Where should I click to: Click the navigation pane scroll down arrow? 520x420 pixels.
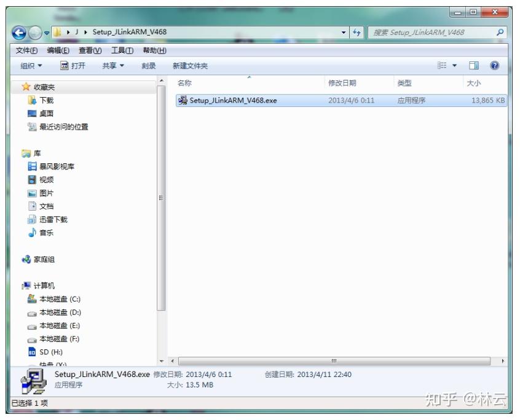coord(161,361)
